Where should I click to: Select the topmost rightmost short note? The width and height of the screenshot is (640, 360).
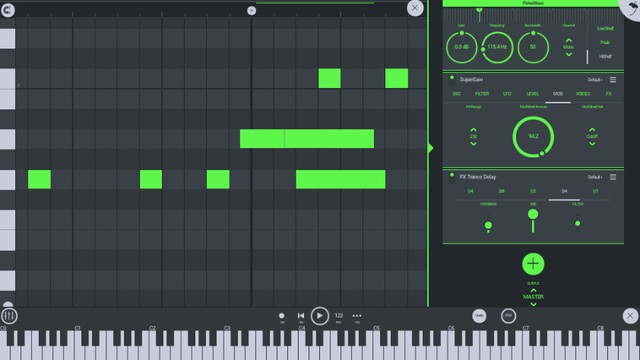coord(396,78)
